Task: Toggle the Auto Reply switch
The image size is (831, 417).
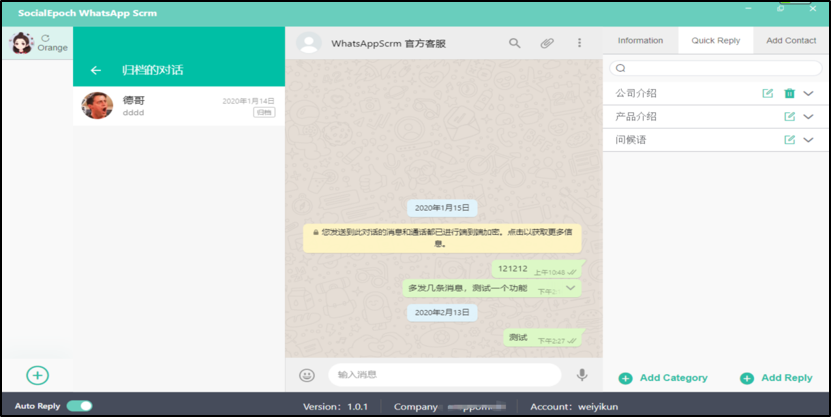Action: (x=79, y=406)
